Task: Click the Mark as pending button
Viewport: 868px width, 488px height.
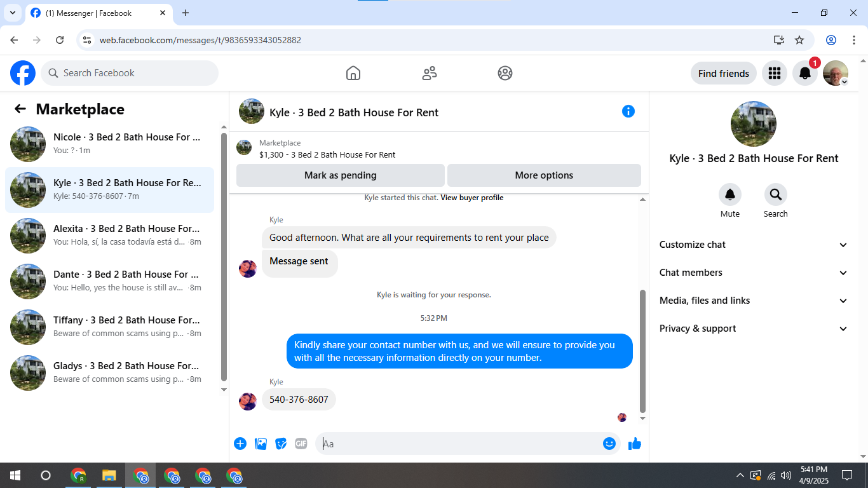Action: pyautogui.click(x=341, y=175)
